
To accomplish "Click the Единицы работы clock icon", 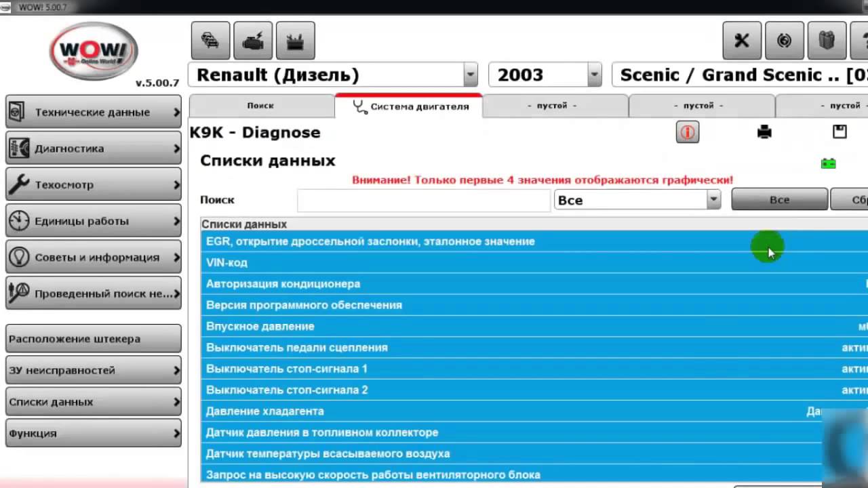I will (x=19, y=221).
